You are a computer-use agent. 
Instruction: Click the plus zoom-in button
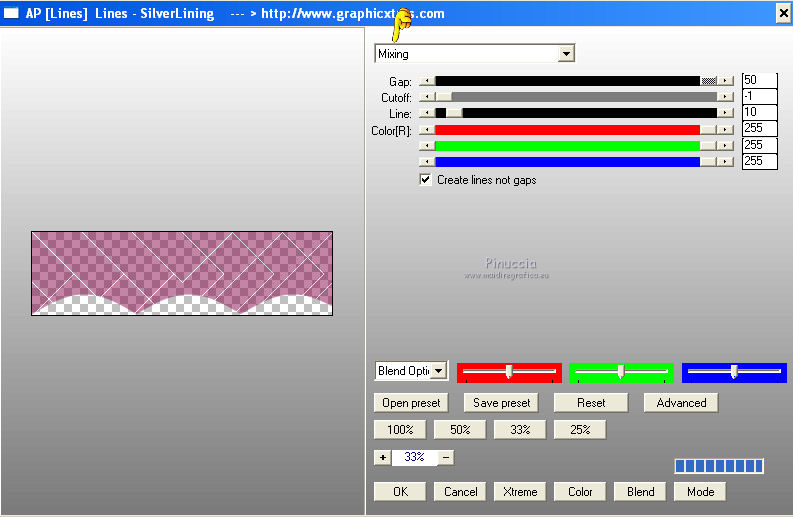coord(383,457)
